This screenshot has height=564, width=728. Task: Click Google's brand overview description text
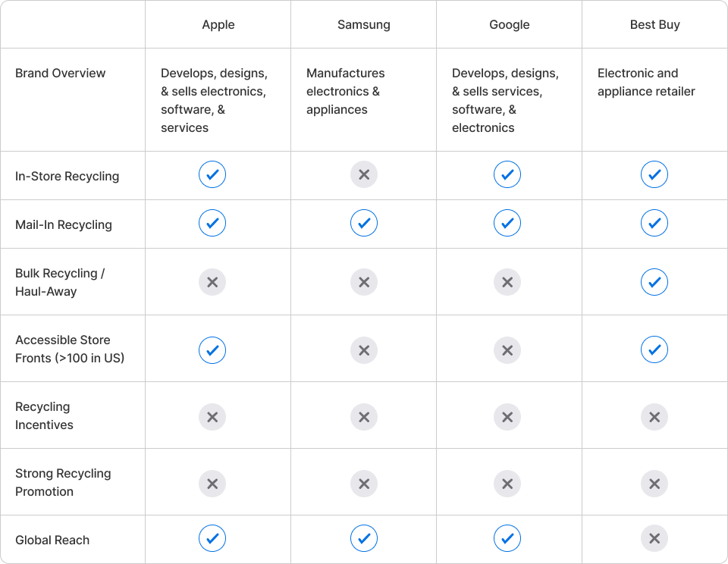(x=505, y=100)
